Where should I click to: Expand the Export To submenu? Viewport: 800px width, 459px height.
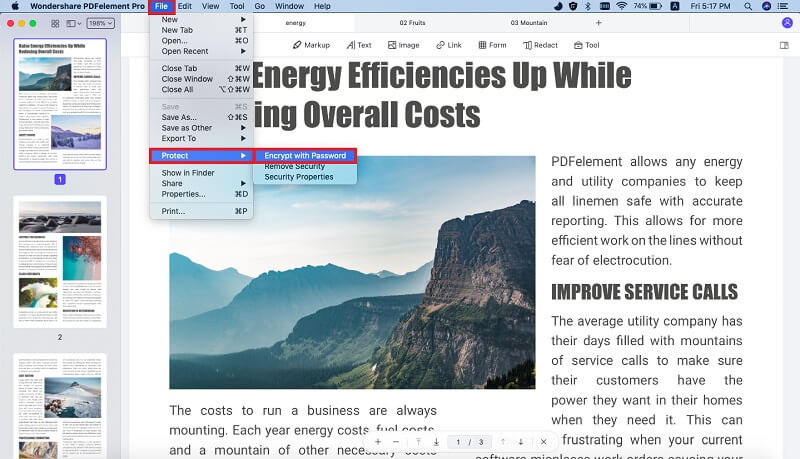[202, 139]
